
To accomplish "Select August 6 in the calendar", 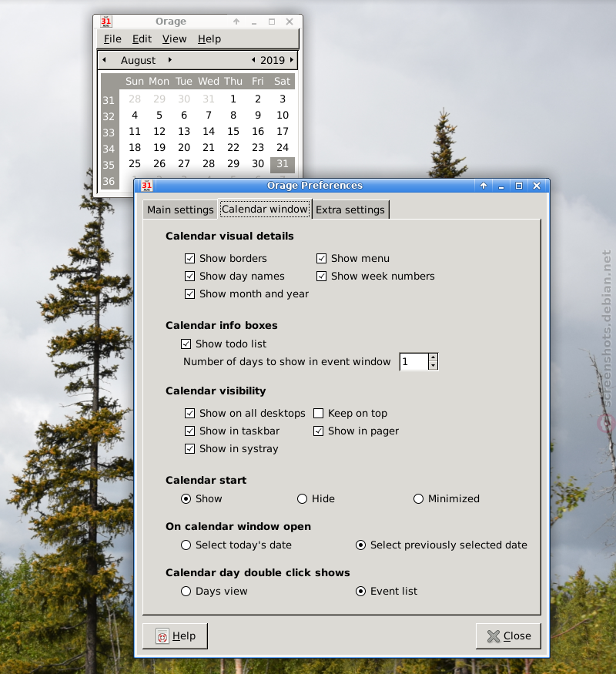I will (x=184, y=116).
